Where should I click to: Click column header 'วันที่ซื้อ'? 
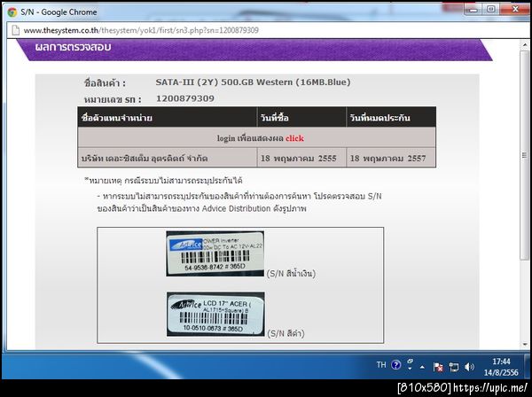pos(275,118)
